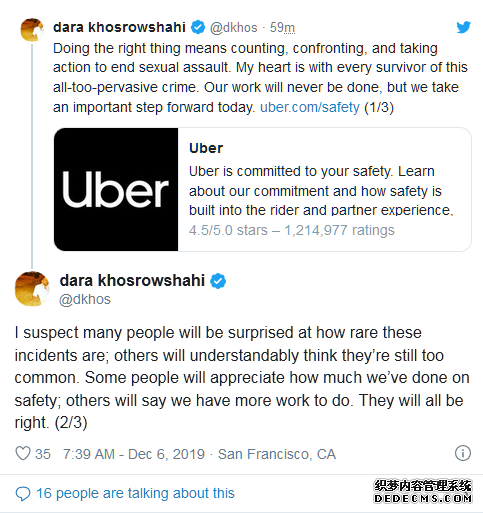Open dara khosrowshahi's avatar in first tweet
The image size is (483, 513).
pyautogui.click(x=32, y=30)
